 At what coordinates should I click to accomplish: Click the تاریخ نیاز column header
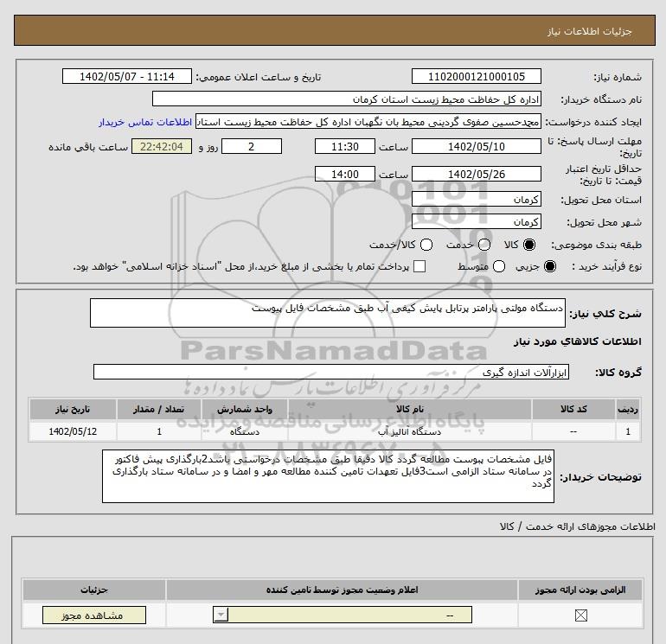coord(73,409)
